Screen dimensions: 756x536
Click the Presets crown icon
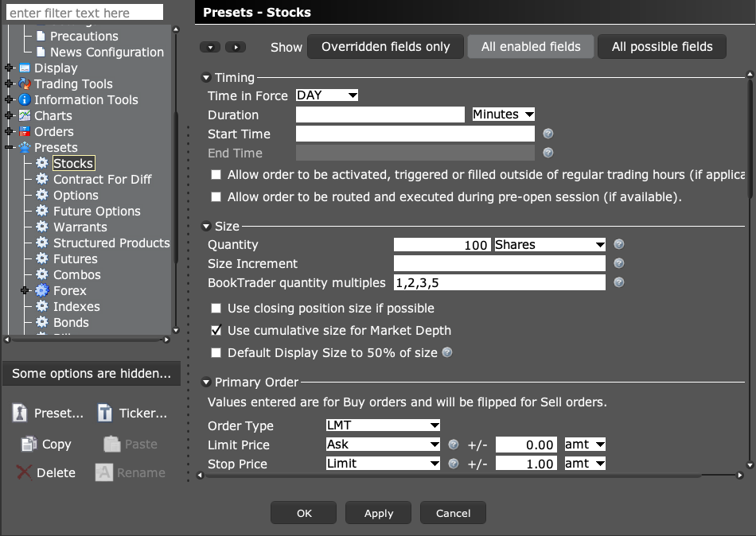point(25,147)
